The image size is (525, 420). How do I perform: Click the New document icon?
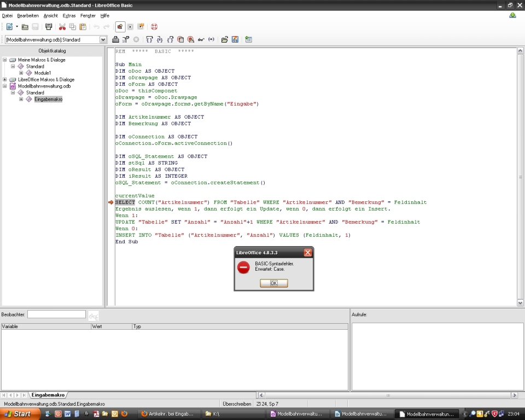click(9, 27)
